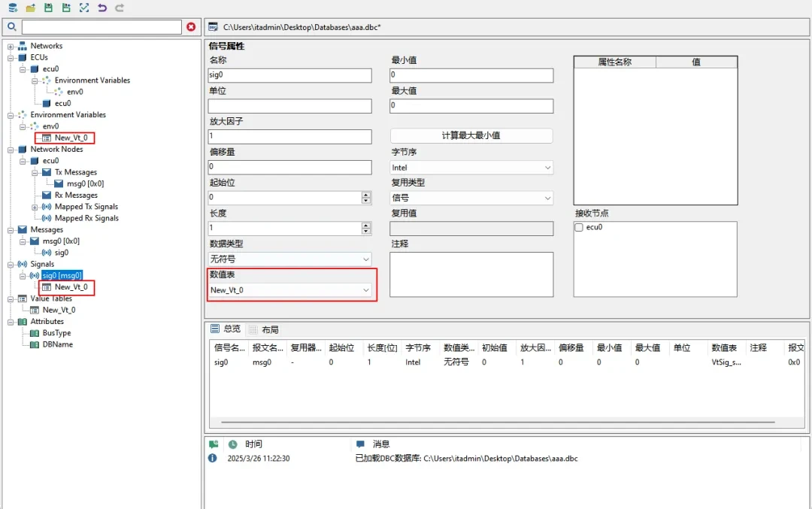The image size is (812, 509).
Task: Clear the search box with red X
Action: tap(191, 27)
